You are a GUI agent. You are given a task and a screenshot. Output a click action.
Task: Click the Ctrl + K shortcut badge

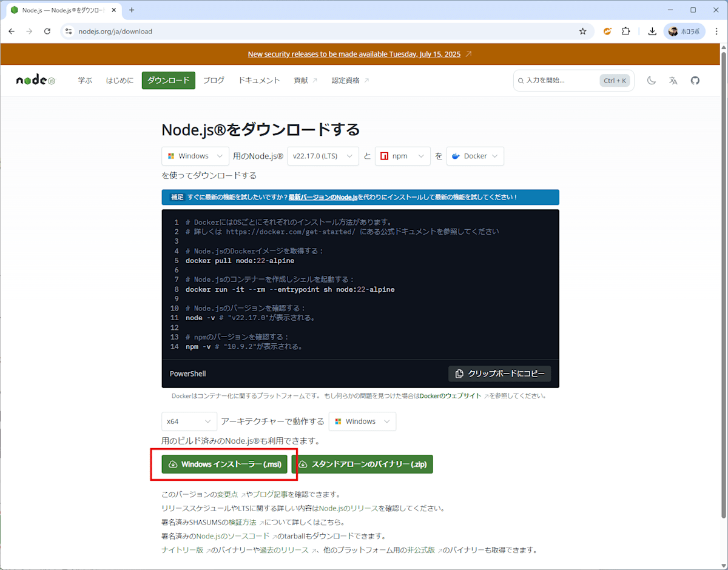615,81
